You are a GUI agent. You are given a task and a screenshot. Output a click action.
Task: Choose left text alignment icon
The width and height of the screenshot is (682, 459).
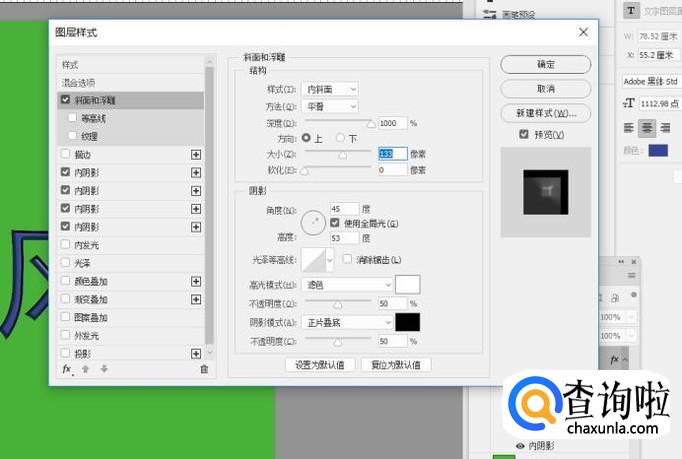pos(629,127)
